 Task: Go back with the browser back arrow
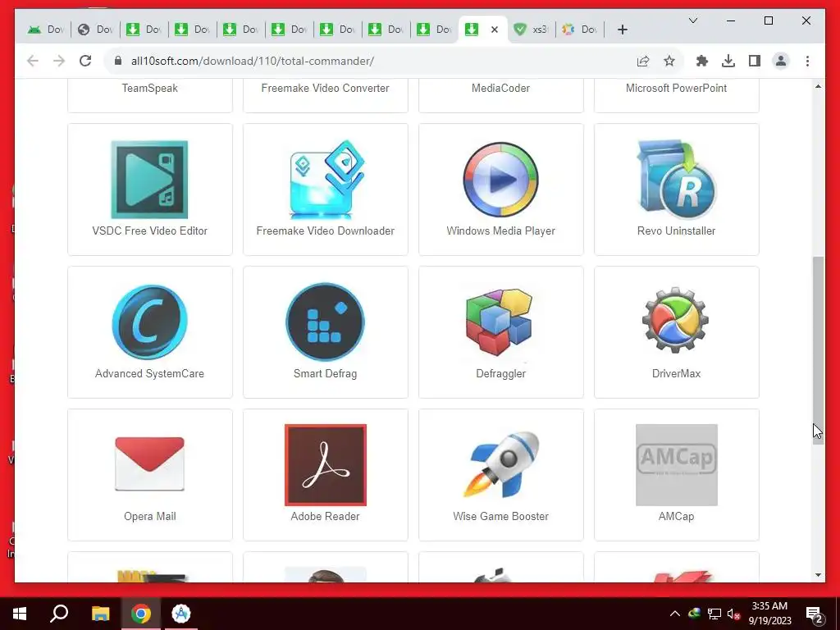[33, 61]
